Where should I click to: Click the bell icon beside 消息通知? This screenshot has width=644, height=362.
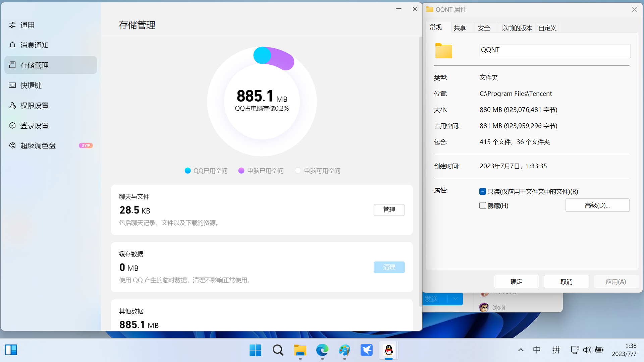click(x=12, y=45)
